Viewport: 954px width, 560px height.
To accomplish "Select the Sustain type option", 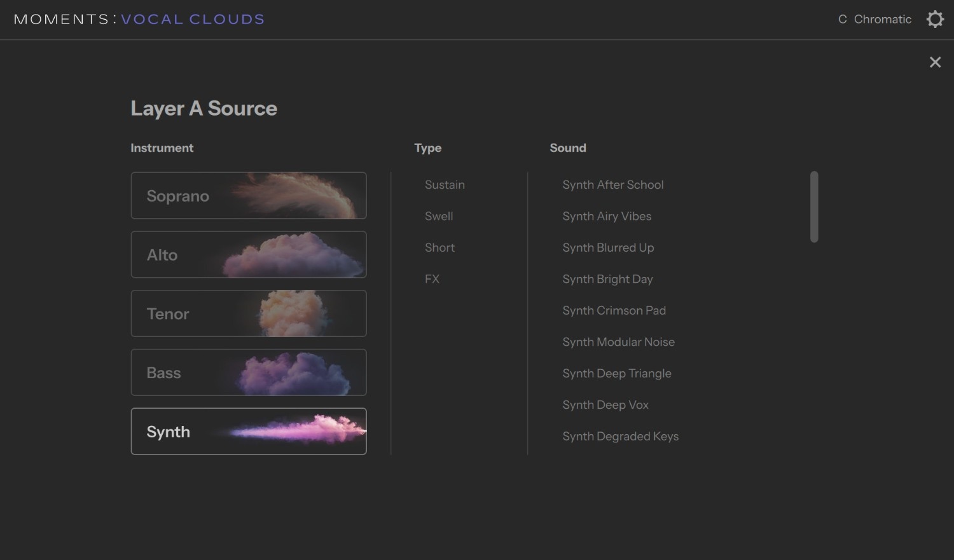I will coord(445,184).
